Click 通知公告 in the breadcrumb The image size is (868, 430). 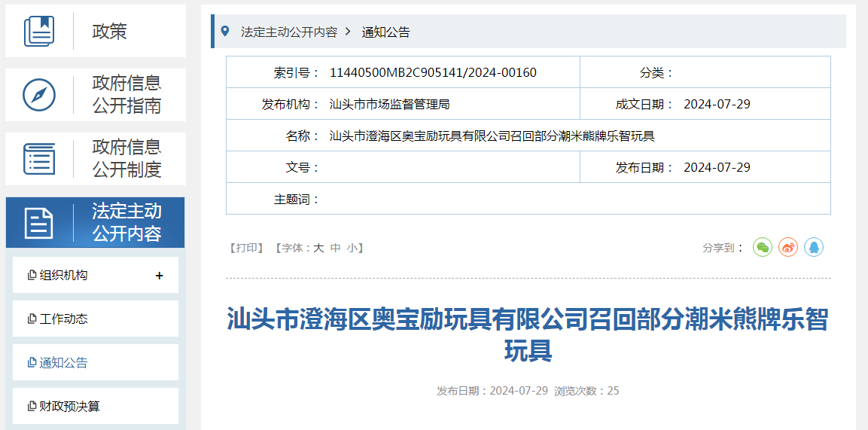coord(385,32)
